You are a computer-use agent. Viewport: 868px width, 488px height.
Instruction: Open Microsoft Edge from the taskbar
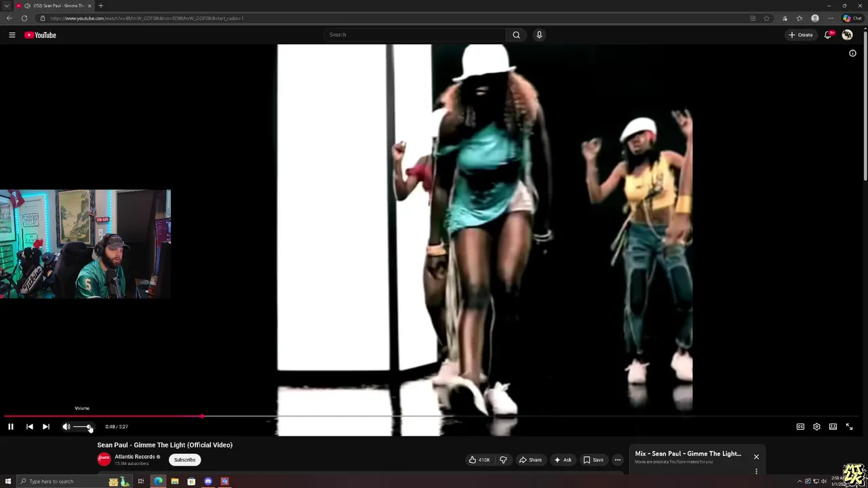tap(158, 481)
